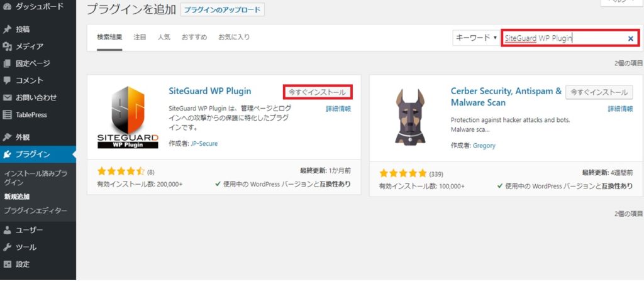Screen dimensions: 644x282
Task: Install Cerber Security with 今すぐインストール
Action: click(599, 92)
